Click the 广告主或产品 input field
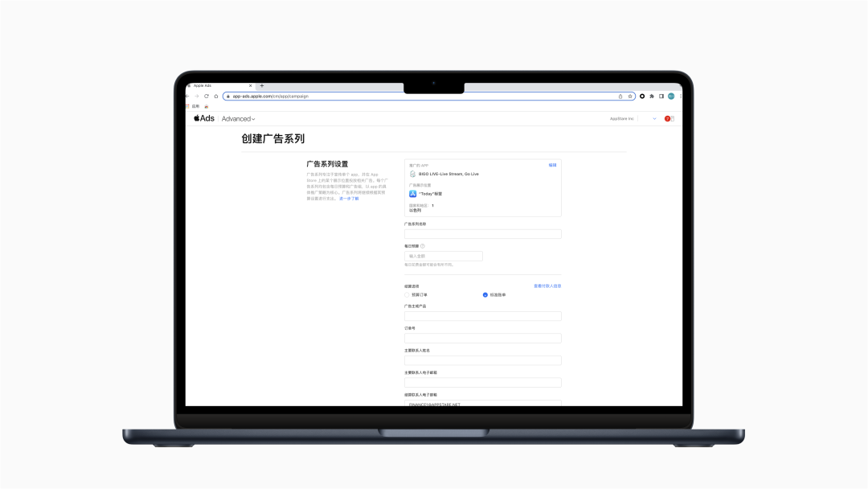 click(483, 316)
